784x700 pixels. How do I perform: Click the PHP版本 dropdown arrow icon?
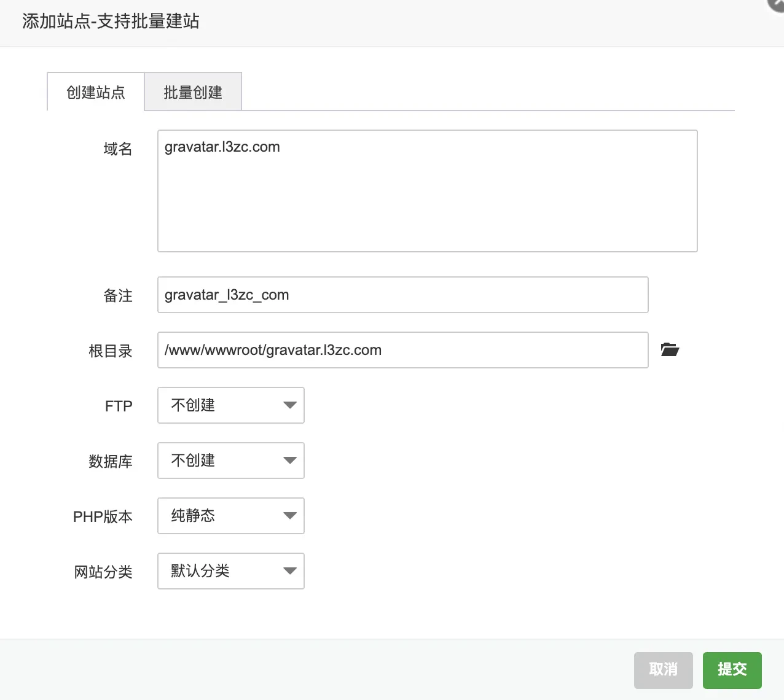[x=289, y=516]
